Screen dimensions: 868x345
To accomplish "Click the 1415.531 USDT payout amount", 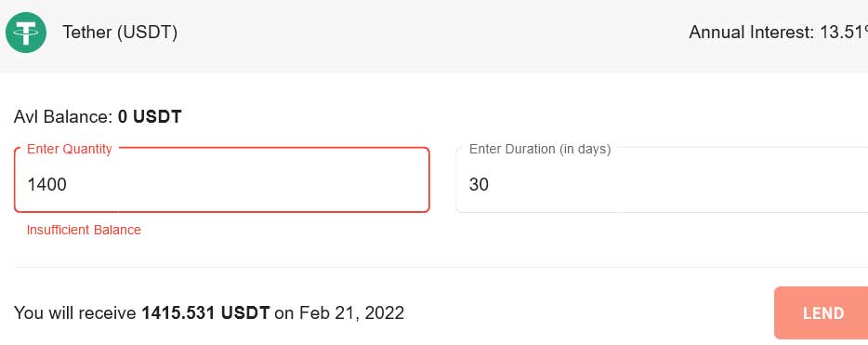I will [205, 313].
